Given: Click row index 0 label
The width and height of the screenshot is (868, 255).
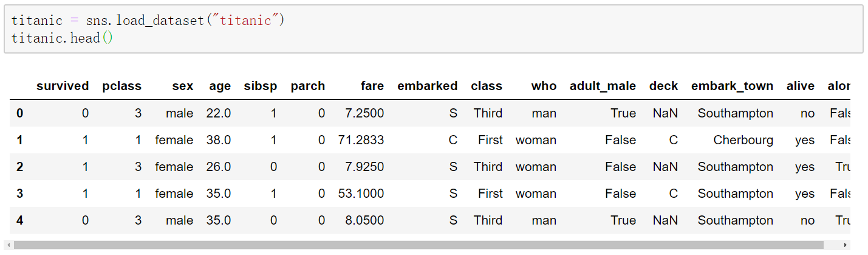Looking at the screenshot, I should (x=19, y=113).
